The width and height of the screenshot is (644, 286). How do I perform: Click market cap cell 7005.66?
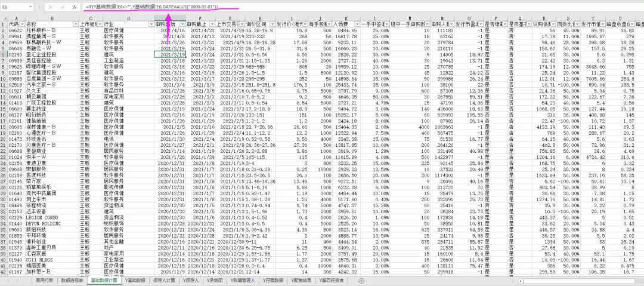593,78
